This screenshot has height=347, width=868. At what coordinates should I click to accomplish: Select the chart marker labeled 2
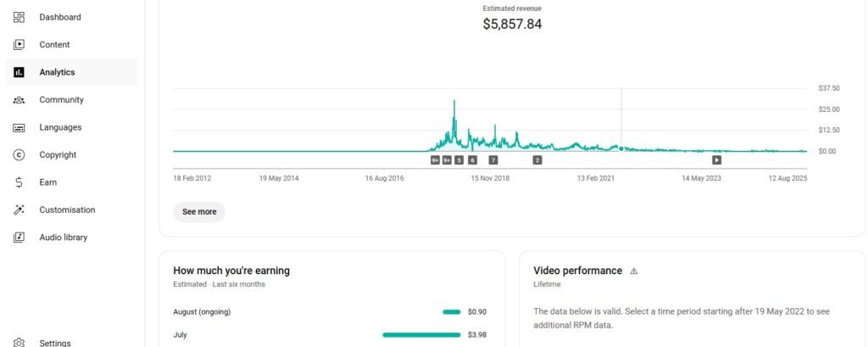[x=537, y=160]
